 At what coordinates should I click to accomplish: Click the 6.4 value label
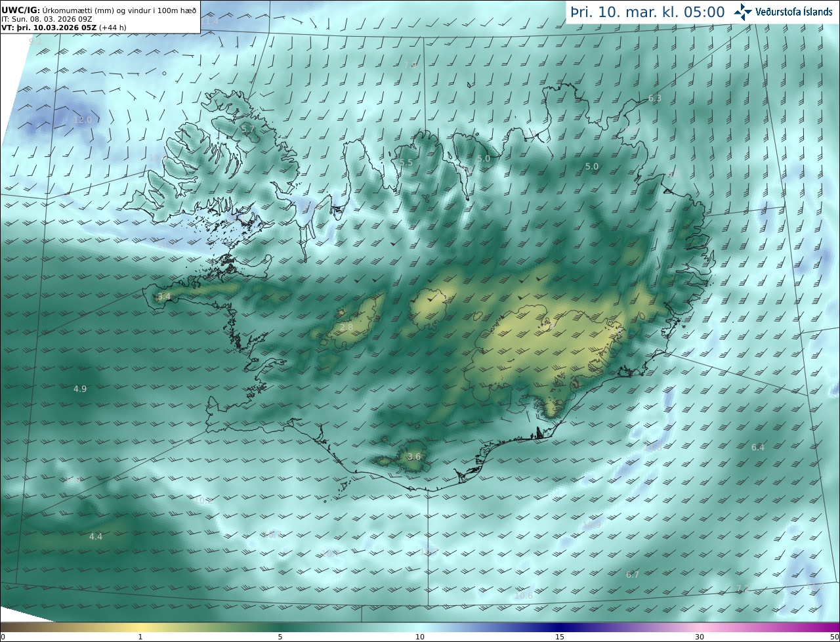click(758, 448)
